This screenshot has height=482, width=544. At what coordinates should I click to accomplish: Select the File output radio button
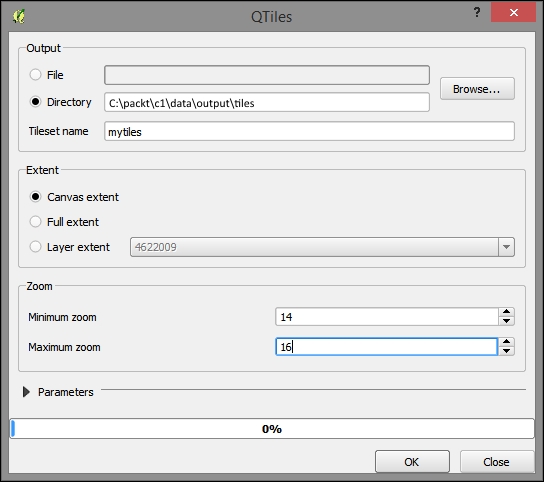(x=35, y=75)
